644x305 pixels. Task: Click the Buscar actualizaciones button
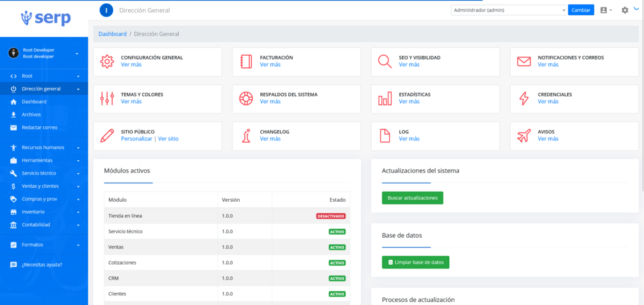pyautogui.click(x=413, y=198)
